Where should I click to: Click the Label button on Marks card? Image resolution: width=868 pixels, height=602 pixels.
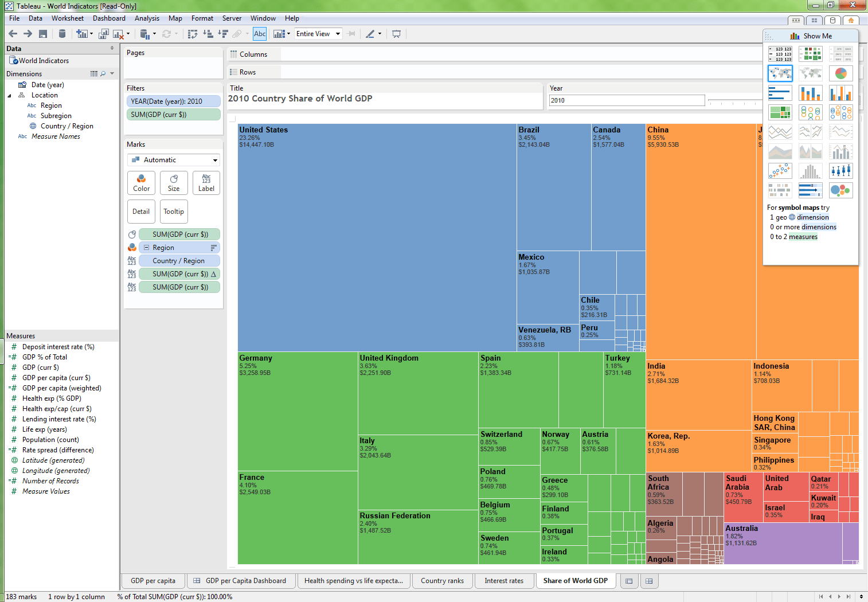[x=206, y=183]
